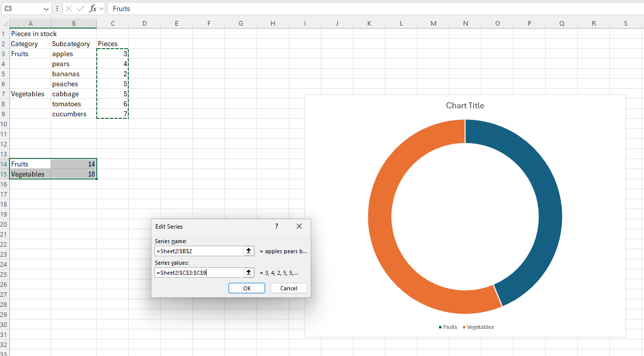Click the 'apples' cell

(74, 54)
